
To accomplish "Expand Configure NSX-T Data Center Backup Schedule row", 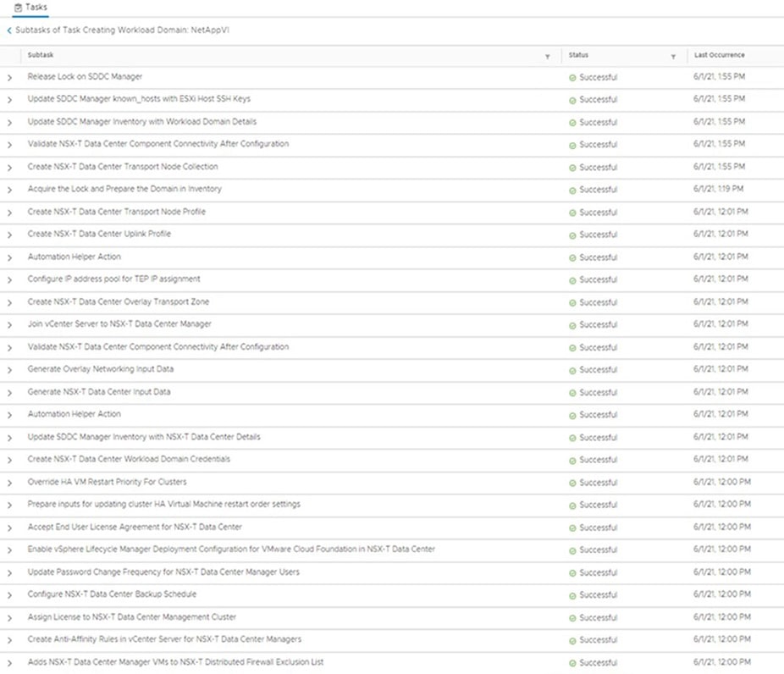I will (9, 595).
